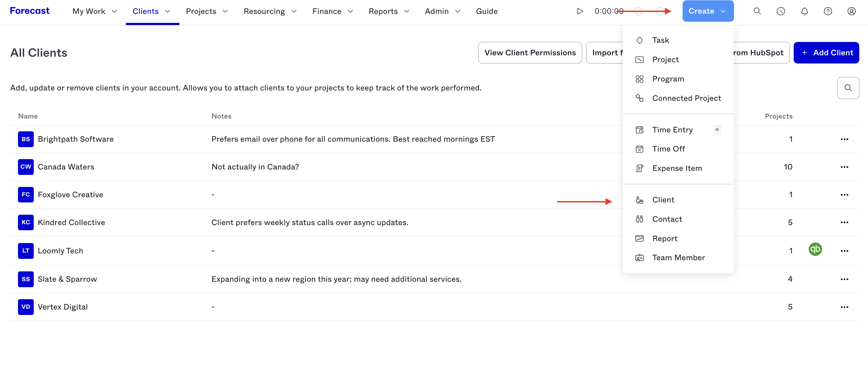Click Slate & Sparrow project count 4
This screenshot has width=868, height=370.
pos(790,279)
